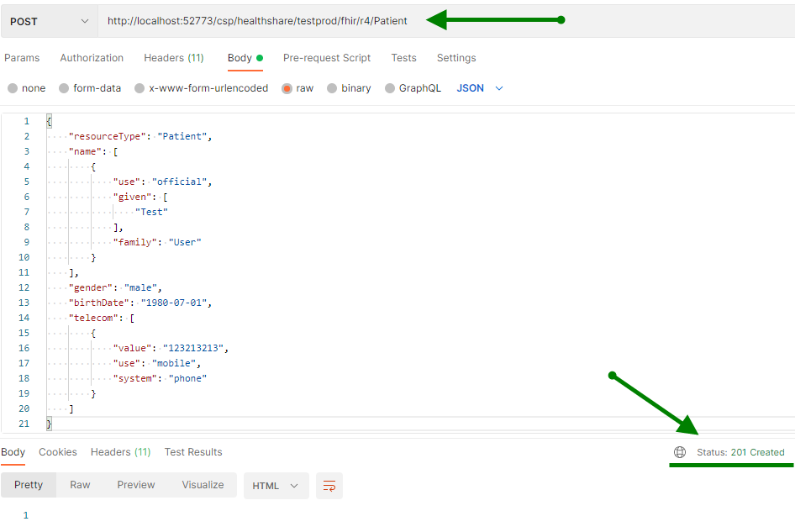Show the response Preview view

136,485
